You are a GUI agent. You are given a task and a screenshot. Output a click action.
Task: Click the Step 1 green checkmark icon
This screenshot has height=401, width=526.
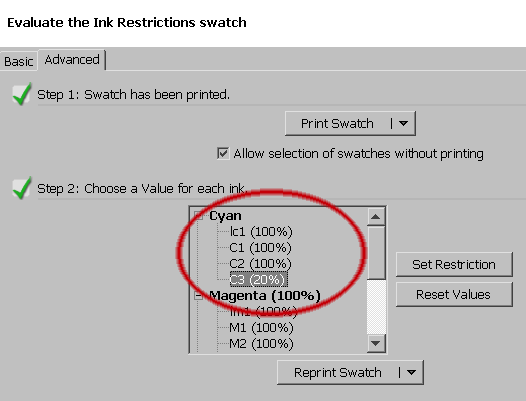point(22,94)
